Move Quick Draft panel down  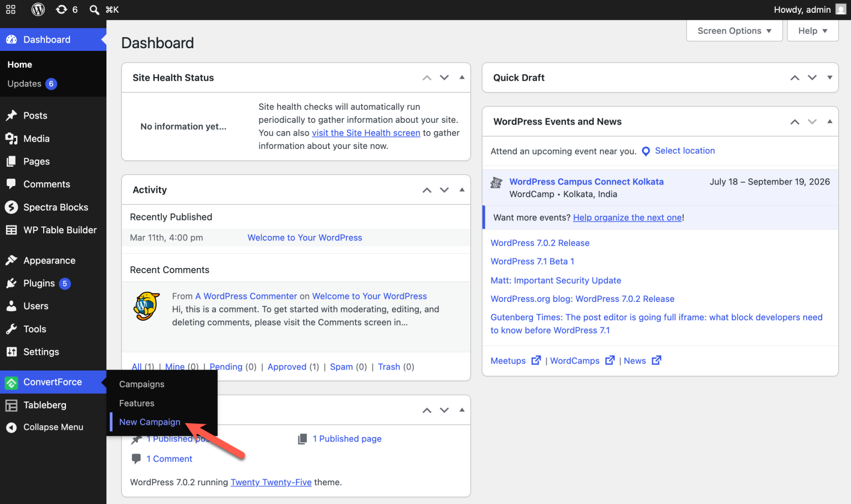812,78
